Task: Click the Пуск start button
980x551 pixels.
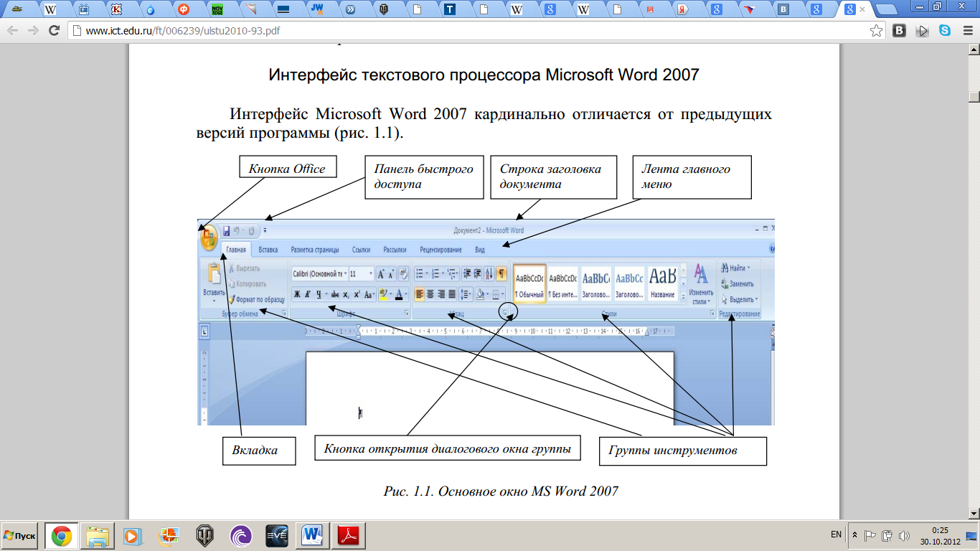Action: 20,536
